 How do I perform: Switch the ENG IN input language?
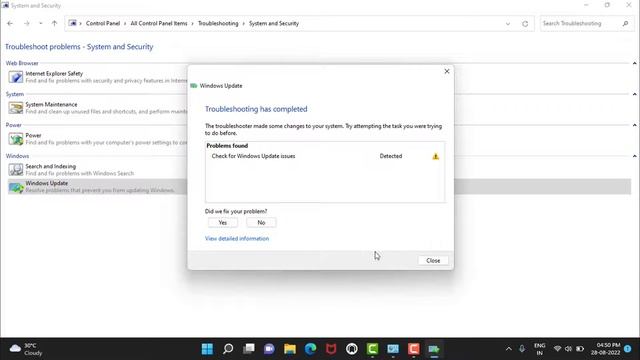click(x=540, y=349)
